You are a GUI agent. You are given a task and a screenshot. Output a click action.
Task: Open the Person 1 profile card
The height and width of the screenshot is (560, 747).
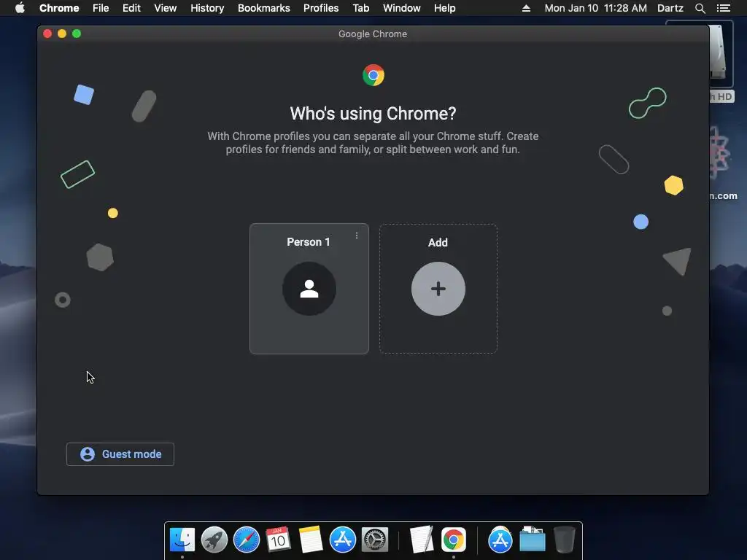pyautogui.click(x=309, y=289)
